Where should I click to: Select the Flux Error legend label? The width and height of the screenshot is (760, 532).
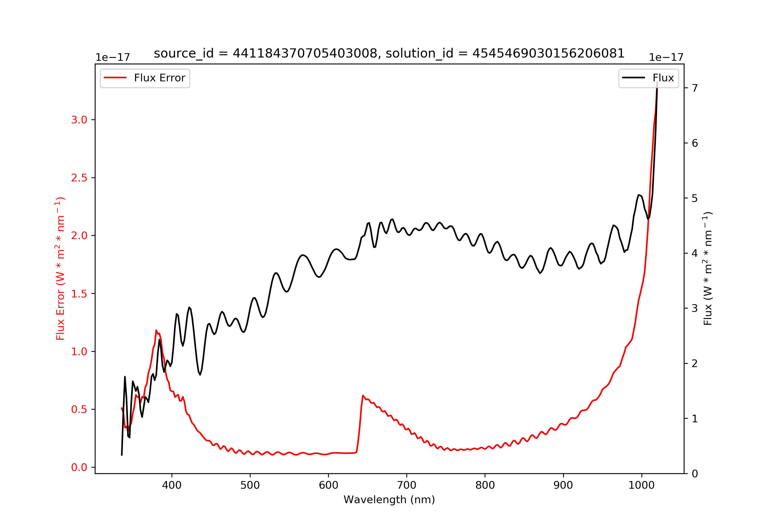click(160, 78)
